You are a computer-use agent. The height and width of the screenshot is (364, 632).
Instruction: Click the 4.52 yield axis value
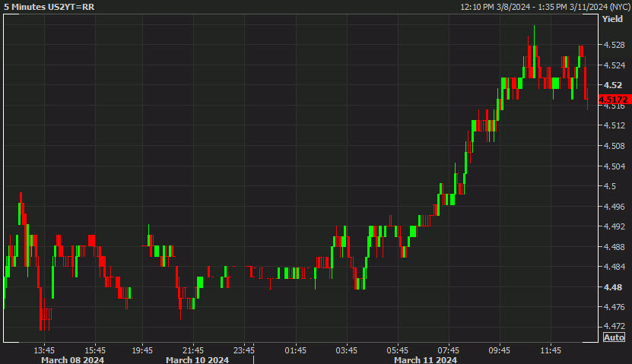(x=613, y=85)
